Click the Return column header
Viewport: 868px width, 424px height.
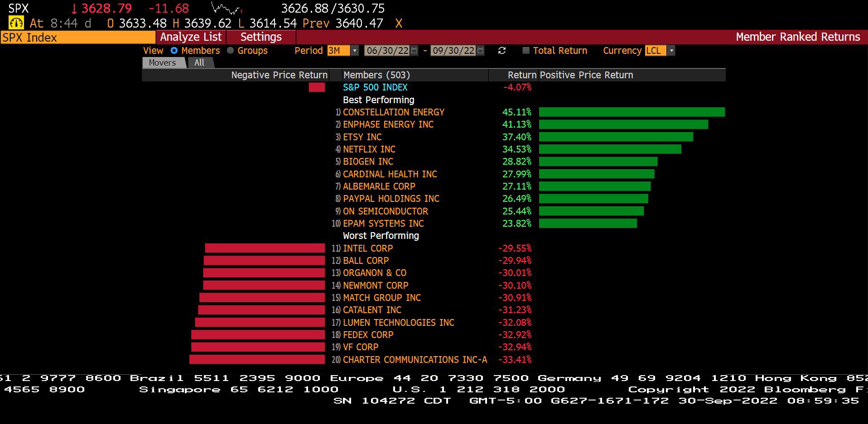pyautogui.click(x=522, y=75)
